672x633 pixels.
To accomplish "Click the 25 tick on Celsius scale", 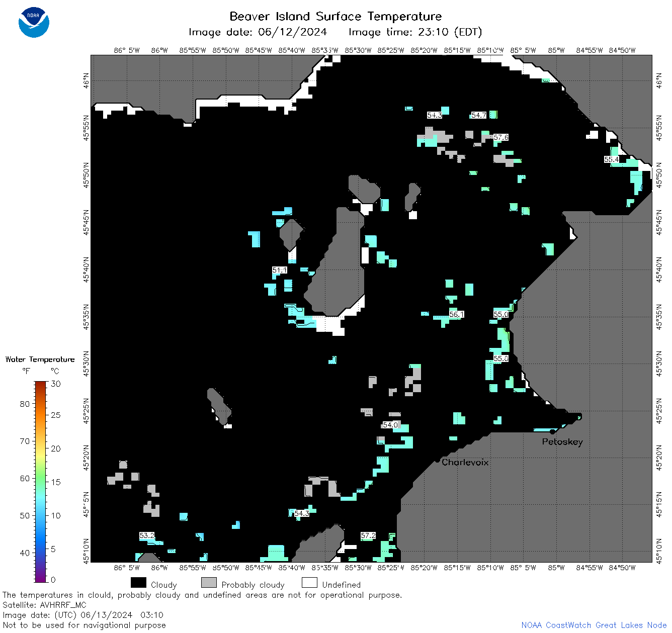I will click(x=56, y=415).
